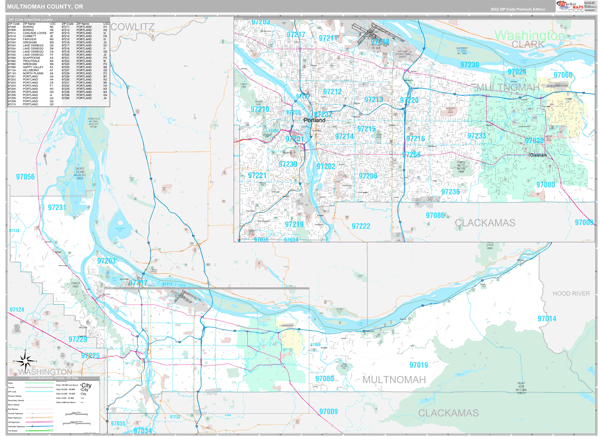
Task: Click the Gresham label in the inset map
Action: 539,155
